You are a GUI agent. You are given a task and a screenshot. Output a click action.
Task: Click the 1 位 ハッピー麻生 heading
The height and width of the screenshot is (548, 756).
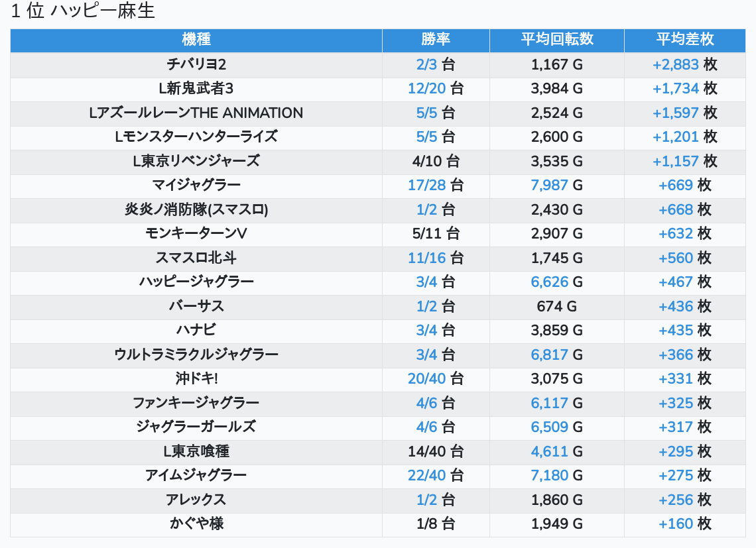(83, 12)
